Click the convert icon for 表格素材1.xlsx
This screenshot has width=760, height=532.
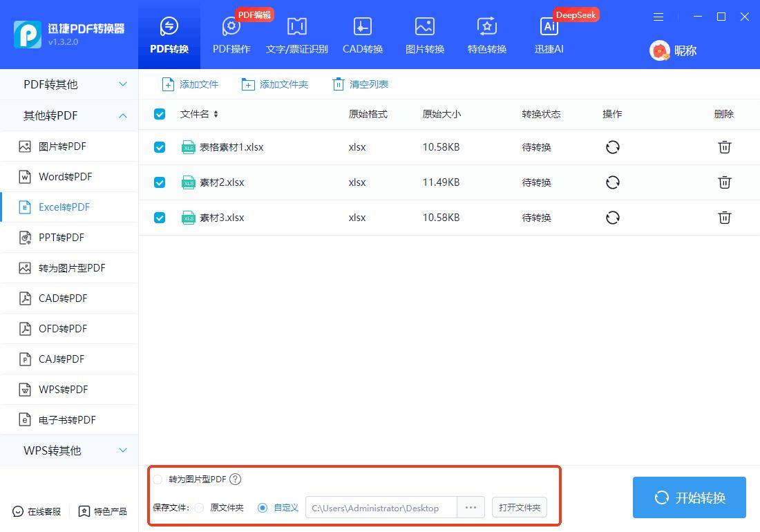(x=612, y=147)
